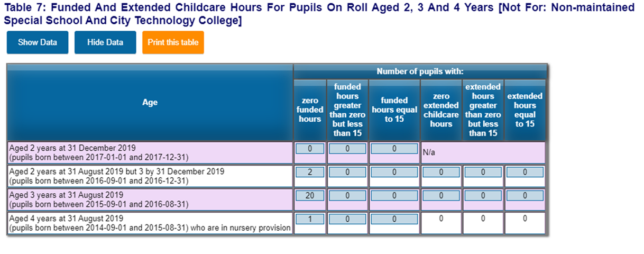The image size is (644, 254).
Task: Click funded hours equal to 15, turning-3-by-December row
Action: (394, 173)
